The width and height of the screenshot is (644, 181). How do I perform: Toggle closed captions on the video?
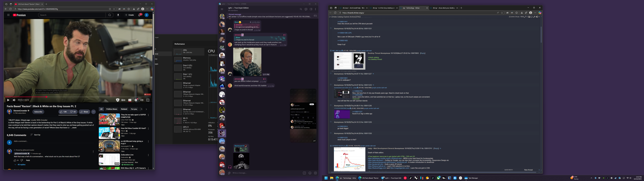[130, 100]
